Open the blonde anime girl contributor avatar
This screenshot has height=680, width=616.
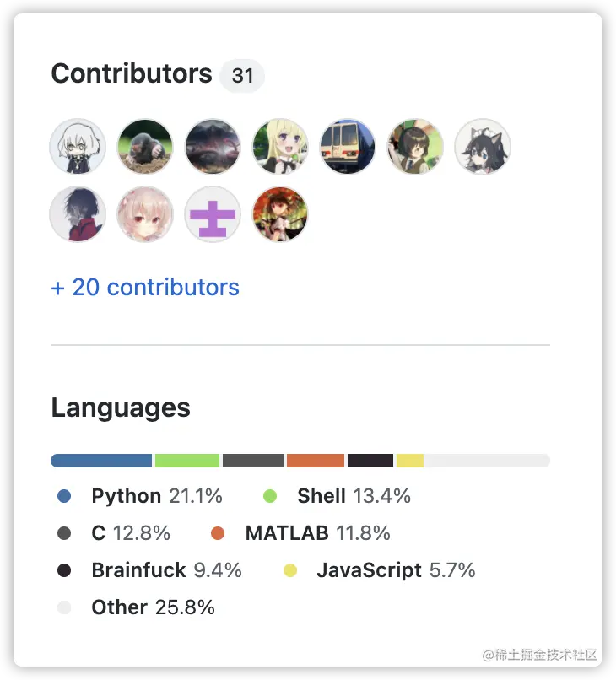280,147
